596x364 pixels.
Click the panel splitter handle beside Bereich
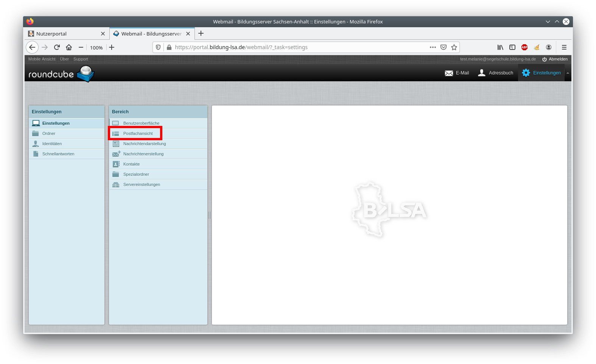click(x=210, y=215)
